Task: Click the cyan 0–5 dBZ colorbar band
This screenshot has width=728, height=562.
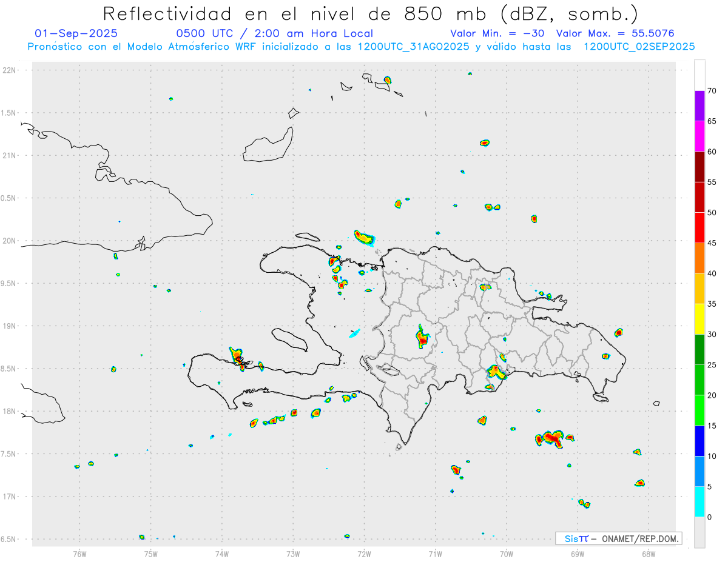Action: point(699,502)
